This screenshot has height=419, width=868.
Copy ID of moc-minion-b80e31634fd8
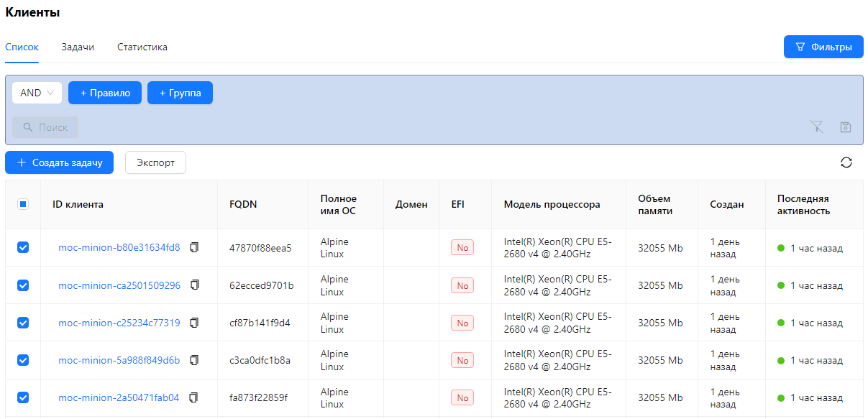[x=194, y=248]
